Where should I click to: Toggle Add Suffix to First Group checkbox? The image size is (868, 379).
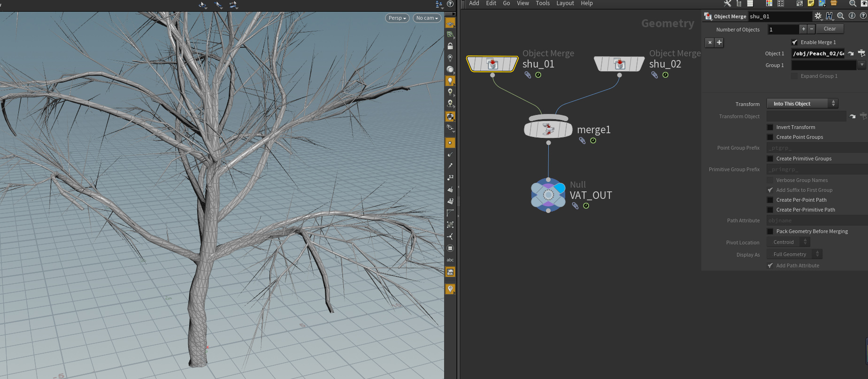point(770,190)
